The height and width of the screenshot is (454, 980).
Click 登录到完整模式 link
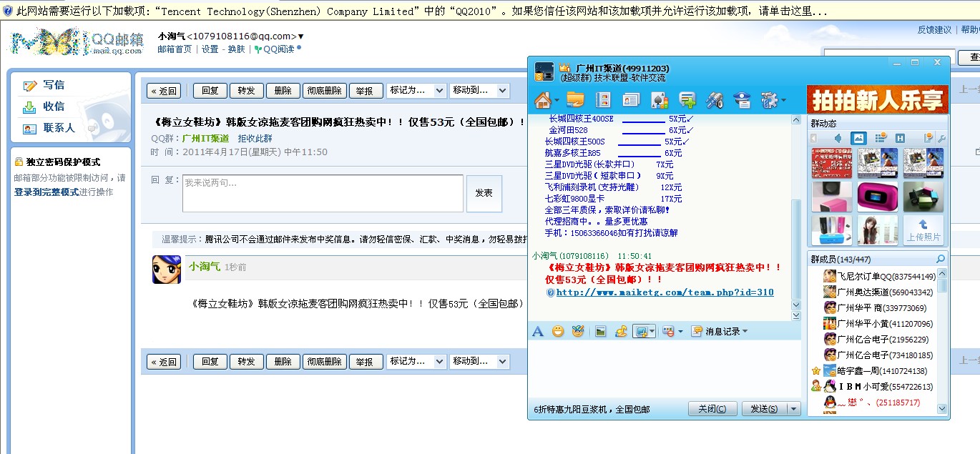pyautogui.click(x=46, y=192)
